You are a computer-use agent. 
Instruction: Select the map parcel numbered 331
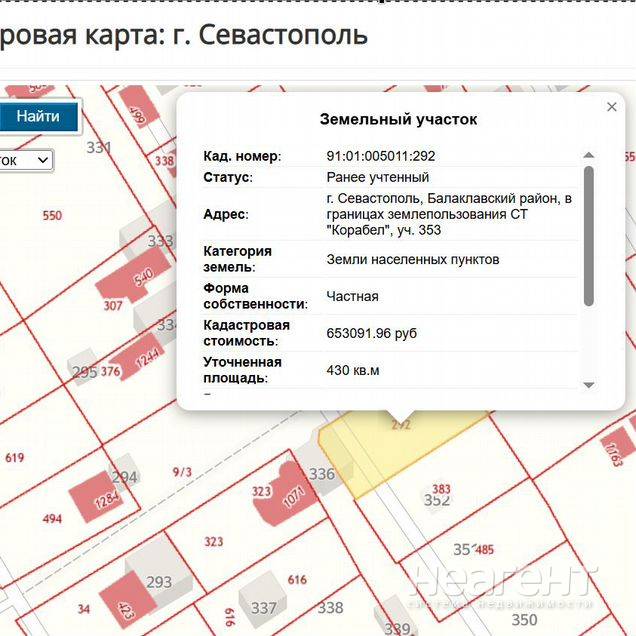(x=98, y=147)
